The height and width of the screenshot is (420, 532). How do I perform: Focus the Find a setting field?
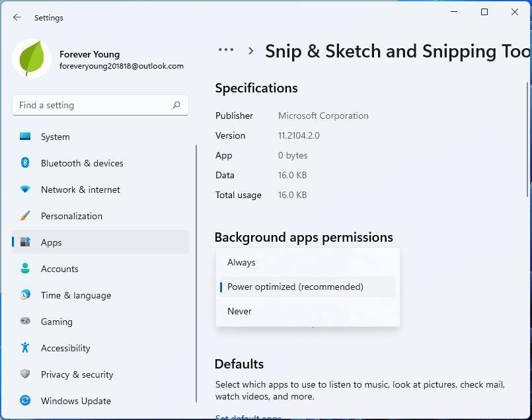[100, 105]
